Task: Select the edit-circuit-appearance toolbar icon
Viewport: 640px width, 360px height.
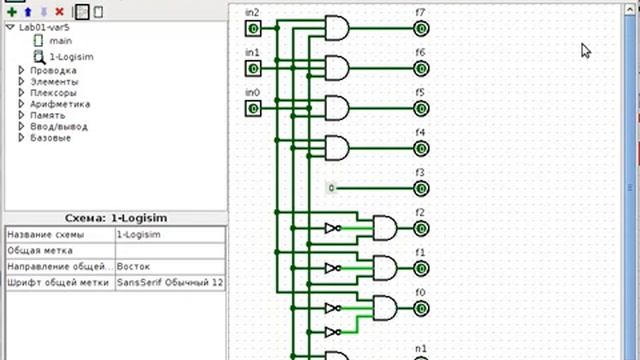Action: [98, 12]
